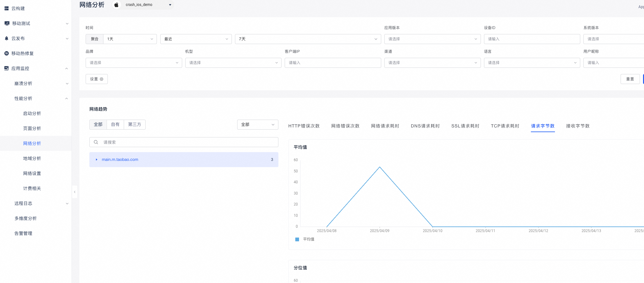
Task: Open 网络分析 in the sidebar
Action: pos(32,143)
